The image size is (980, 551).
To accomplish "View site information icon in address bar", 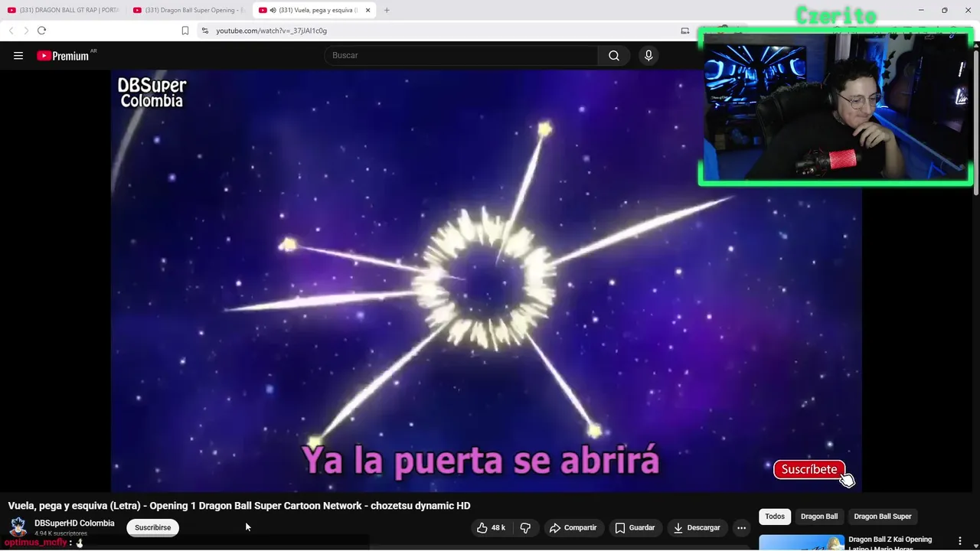I will point(204,31).
